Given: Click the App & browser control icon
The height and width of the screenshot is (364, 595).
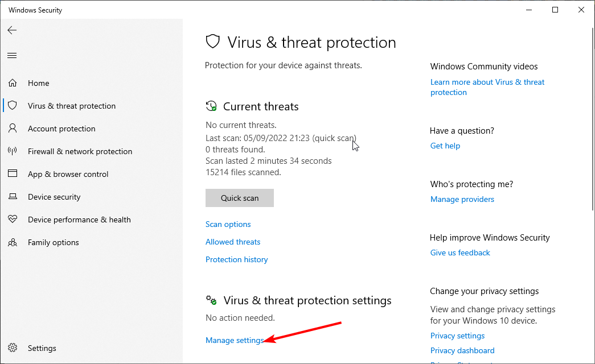Looking at the screenshot, I should coord(13,174).
